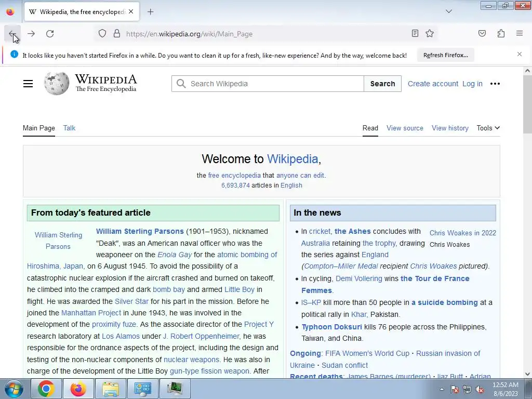Click the Wikipedia globe logo
The height and width of the screenshot is (399, 532).
(56, 84)
